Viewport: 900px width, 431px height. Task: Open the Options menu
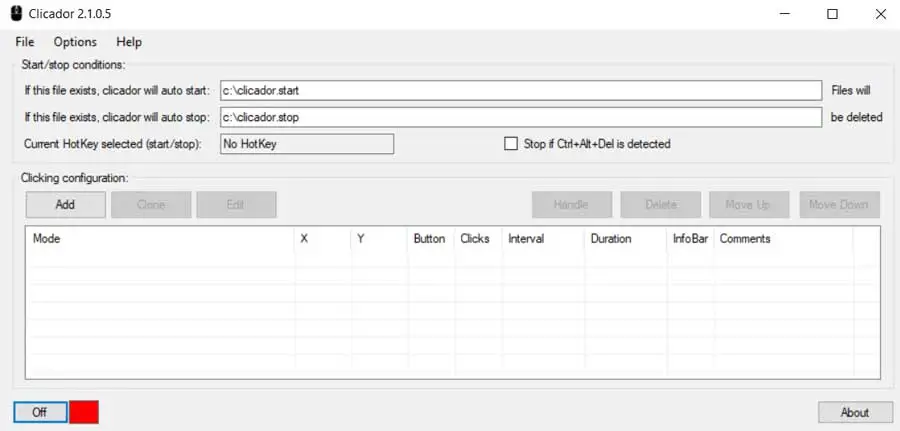75,42
